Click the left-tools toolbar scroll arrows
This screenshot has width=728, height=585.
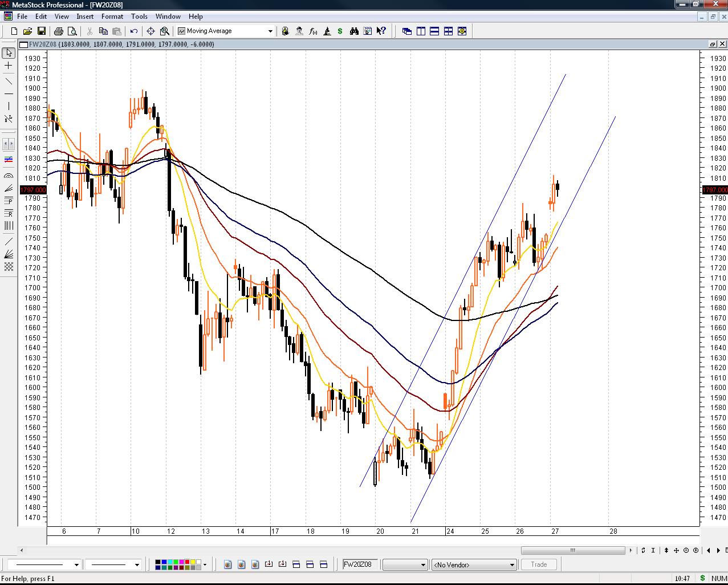(9, 144)
